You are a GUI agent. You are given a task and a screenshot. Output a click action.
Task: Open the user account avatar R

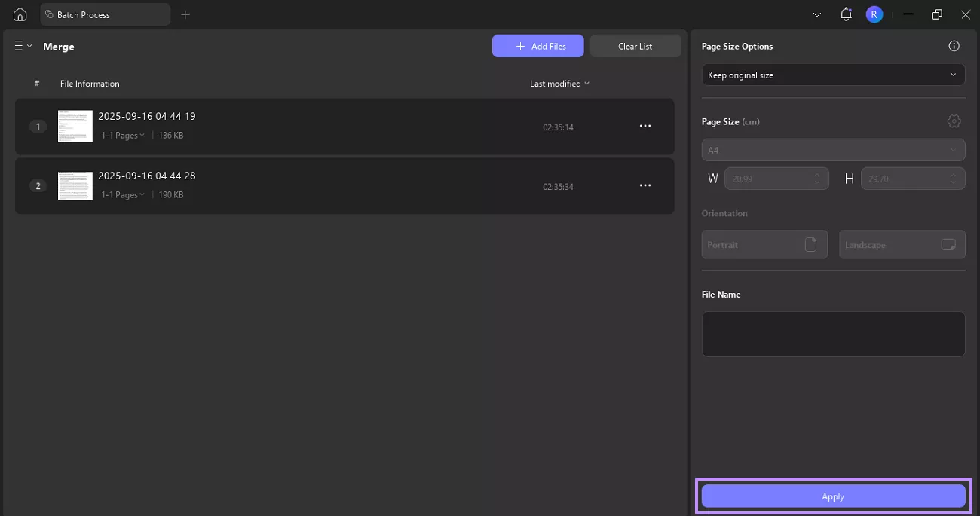pos(874,14)
